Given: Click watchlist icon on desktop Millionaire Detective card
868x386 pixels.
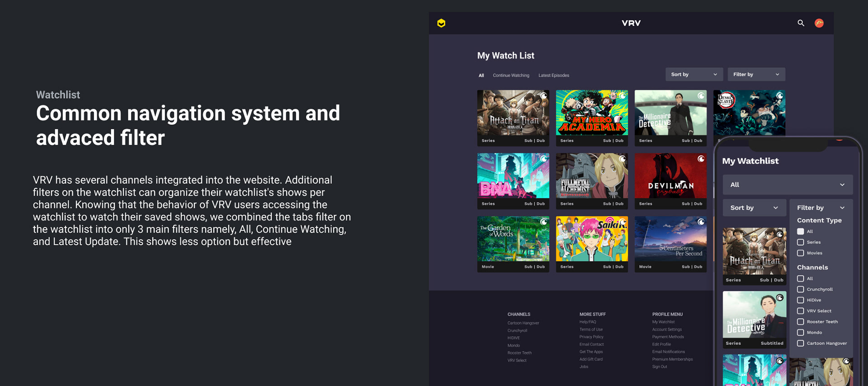Looking at the screenshot, I should click(x=701, y=96).
